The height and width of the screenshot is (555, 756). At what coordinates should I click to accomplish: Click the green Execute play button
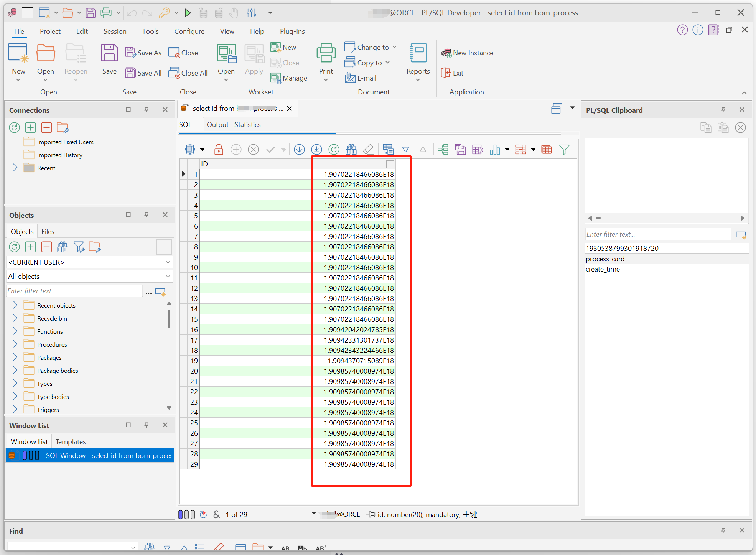pyautogui.click(x=188, y=13)
